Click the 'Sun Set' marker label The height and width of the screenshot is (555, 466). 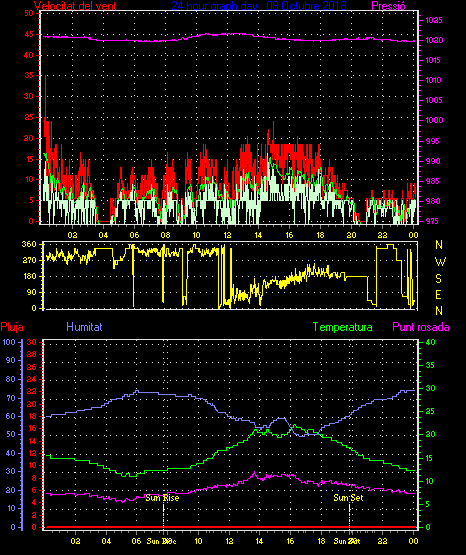[348, 498]
